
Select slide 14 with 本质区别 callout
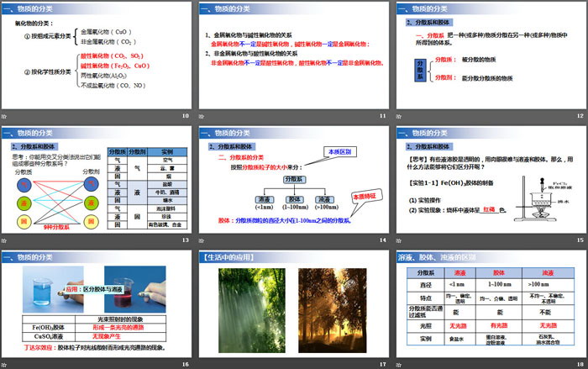coord(292,179)
